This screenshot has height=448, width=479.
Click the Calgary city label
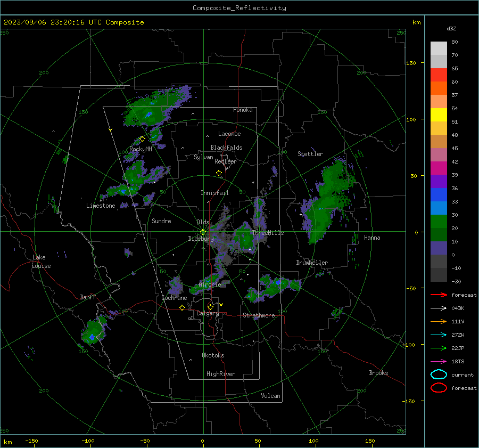point(208,313)
